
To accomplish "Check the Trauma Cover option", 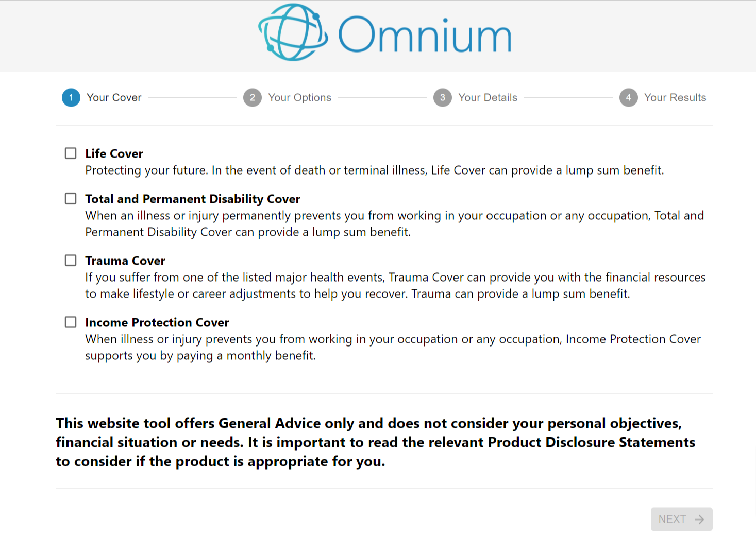I will tap(71, 261).
